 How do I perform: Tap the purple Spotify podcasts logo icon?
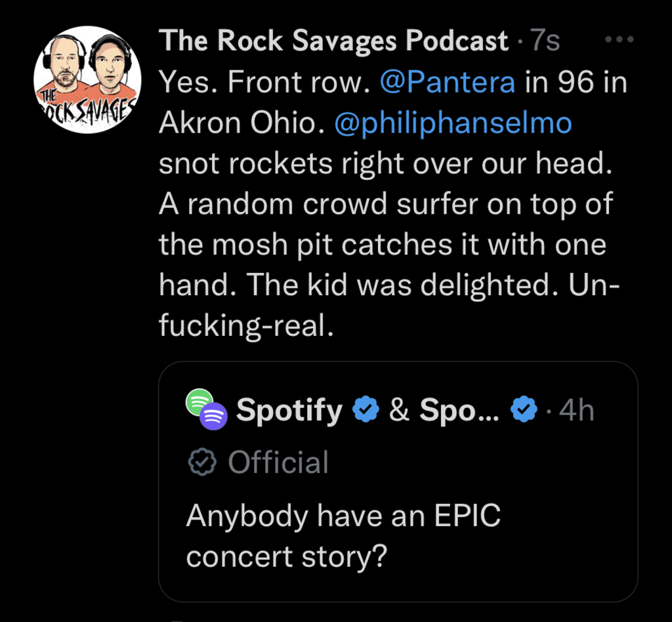point(215,416)
